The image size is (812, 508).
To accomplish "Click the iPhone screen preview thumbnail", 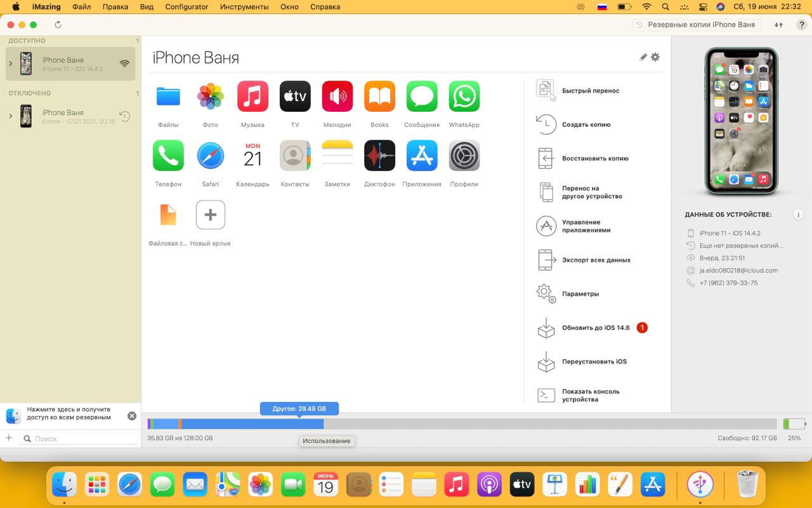I will pos(741,122).
